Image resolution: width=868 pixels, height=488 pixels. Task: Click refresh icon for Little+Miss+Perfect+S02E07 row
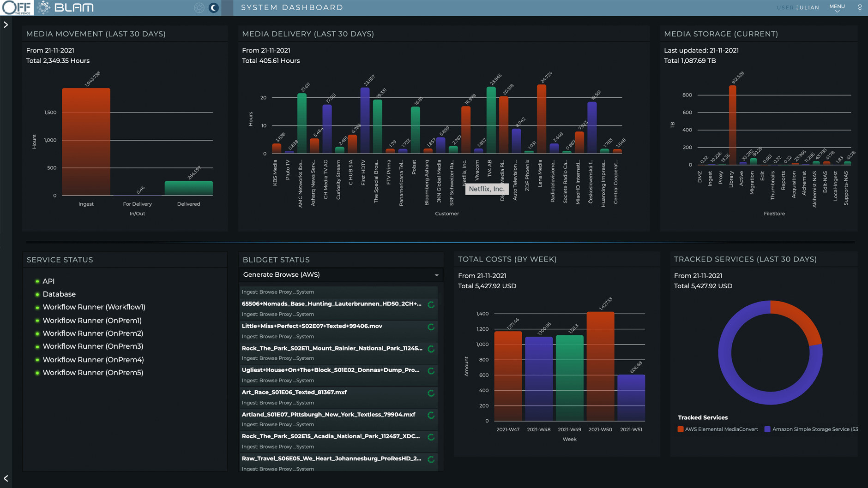[x=431, y=327]
